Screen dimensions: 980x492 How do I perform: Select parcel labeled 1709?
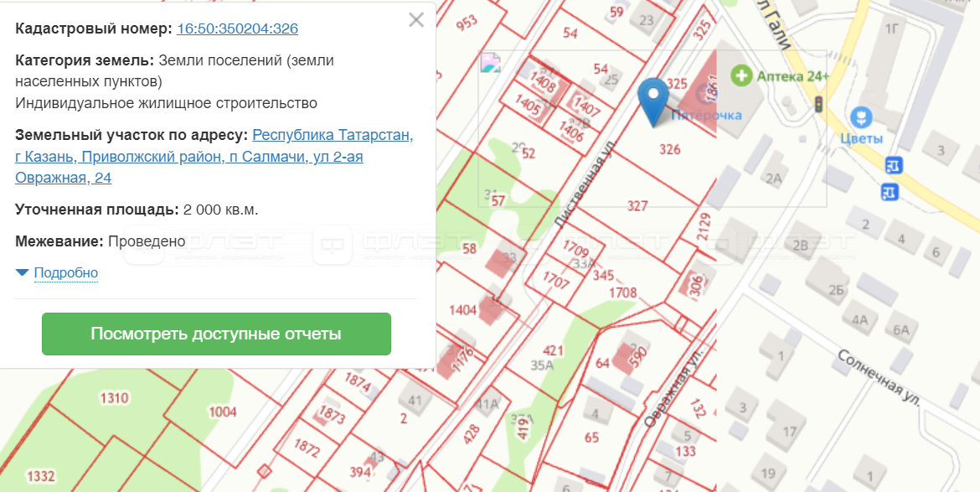(575, 249)
